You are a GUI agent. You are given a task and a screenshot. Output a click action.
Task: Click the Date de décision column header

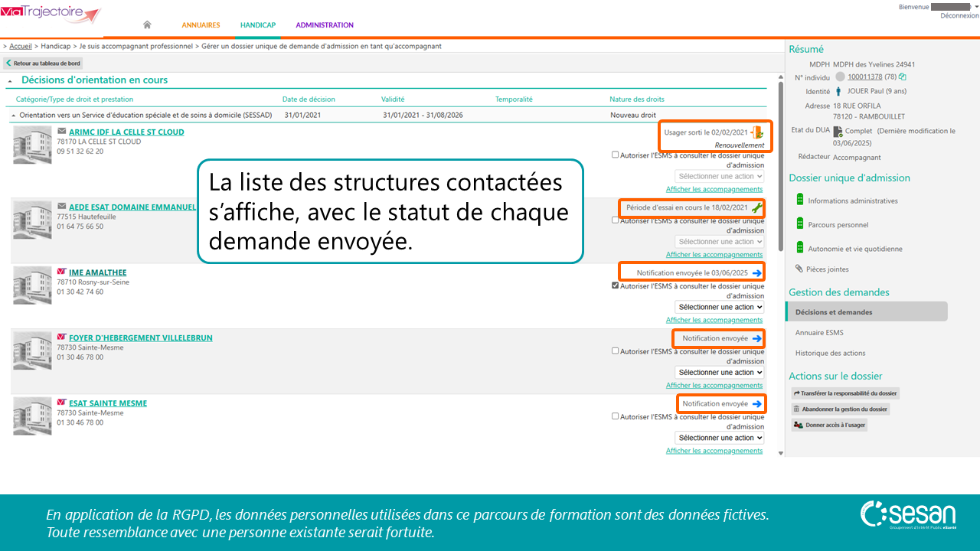(x=309, y=99)
